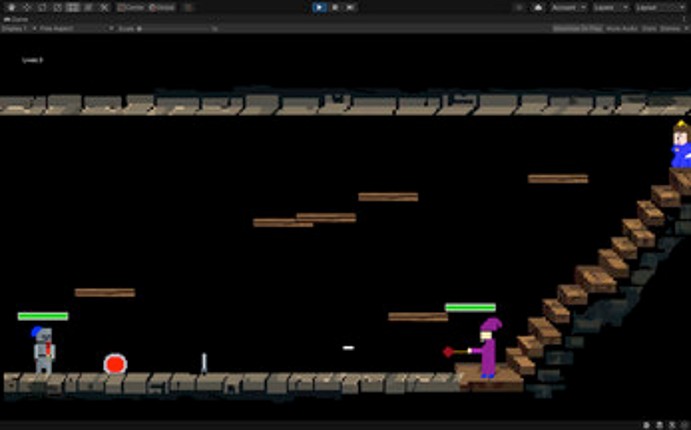Click the wizard's red-tipped staff
The image size is (691, 430).
(x=456, y=352)
